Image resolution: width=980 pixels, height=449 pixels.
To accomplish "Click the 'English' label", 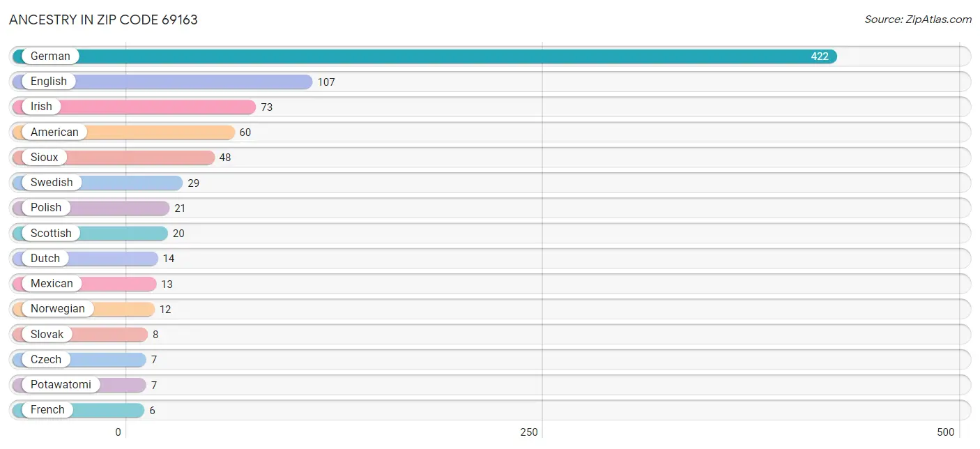I will click(49, 82).
